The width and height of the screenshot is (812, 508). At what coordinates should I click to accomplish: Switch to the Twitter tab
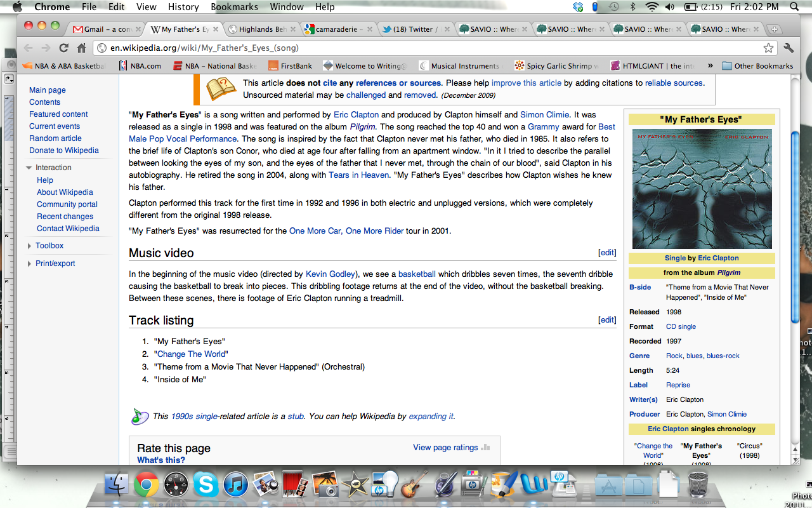415,29
